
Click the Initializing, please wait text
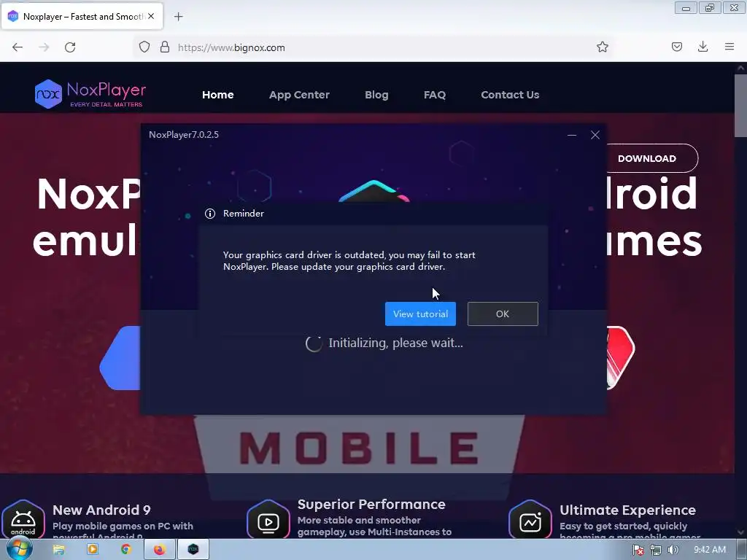click(395, 343)
